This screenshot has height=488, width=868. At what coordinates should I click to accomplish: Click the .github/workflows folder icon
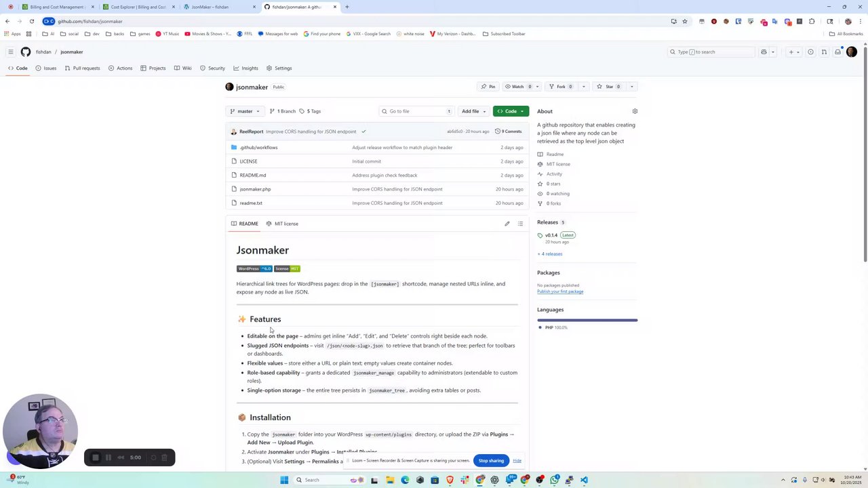click(234, 147)
